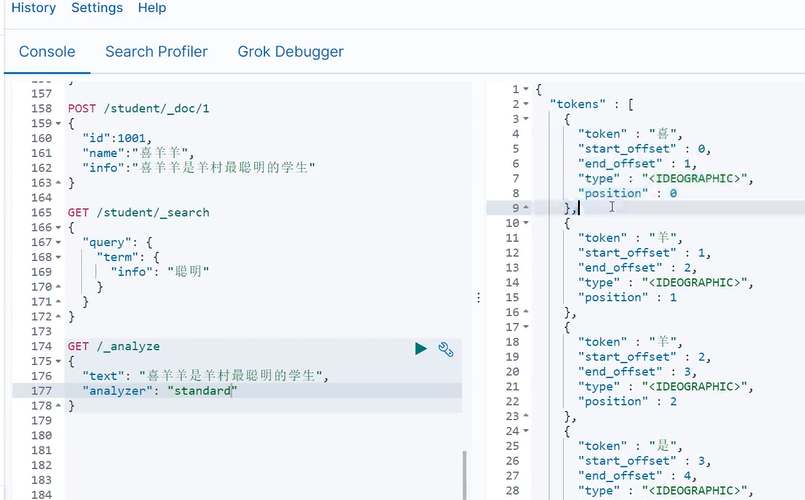805x500 pixels.
Task: Switch to the Search Profiler tab
Action: (x=156, y=51)
